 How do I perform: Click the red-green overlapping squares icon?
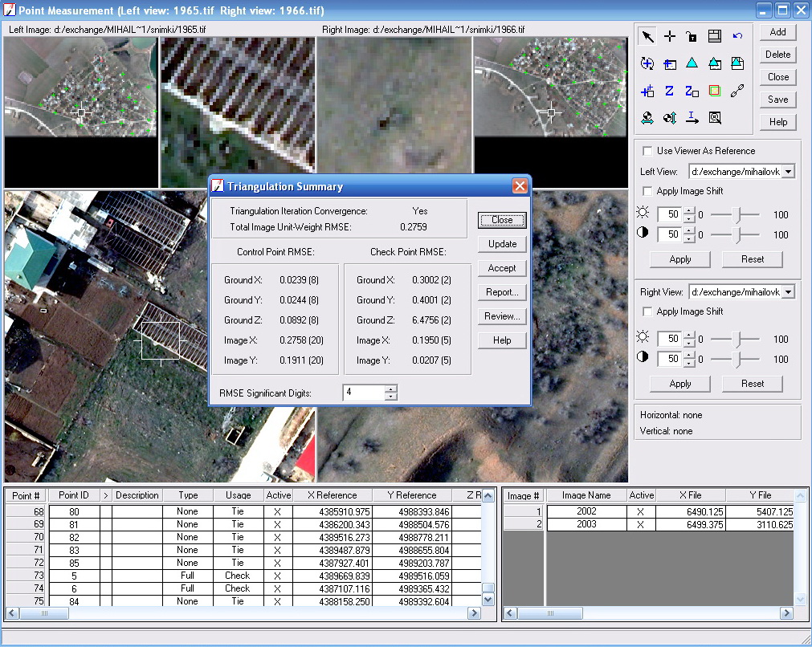pyautogui.click(x=714, y=92)
